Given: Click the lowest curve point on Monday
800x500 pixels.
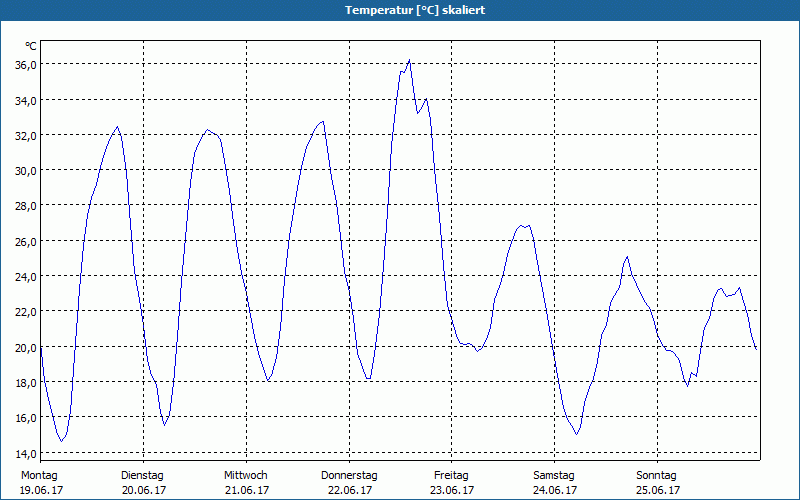Looking at the screenshot, I should tap(61, 441).
